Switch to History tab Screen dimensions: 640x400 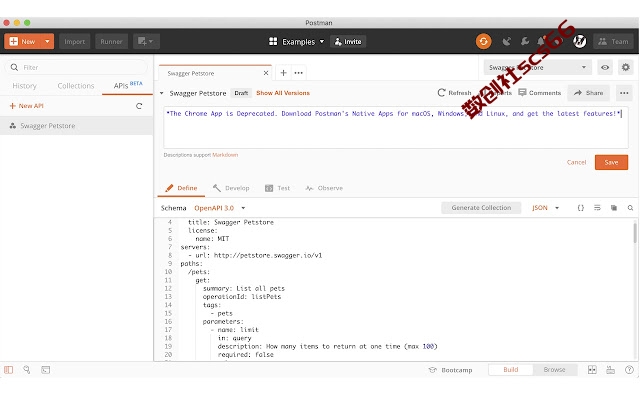tap(24, 86)
